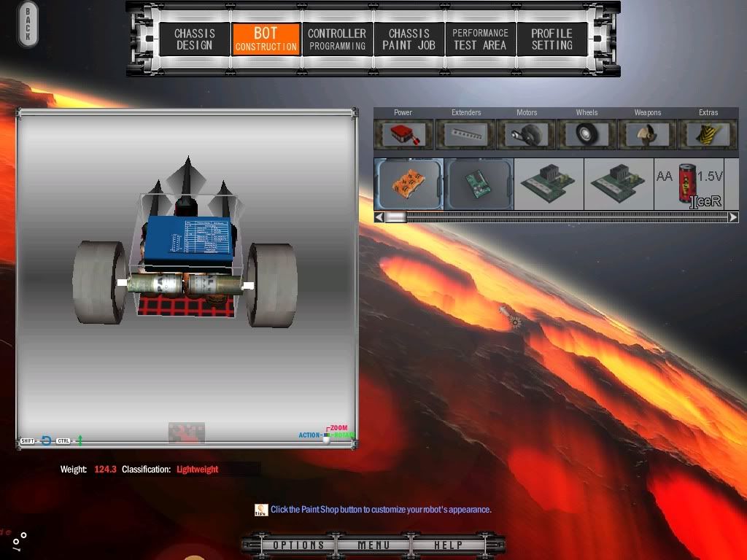The width and height of the screenshot is (747, 560).
Task: Open the Extenders components category
Action: click(x=465, y=134)
